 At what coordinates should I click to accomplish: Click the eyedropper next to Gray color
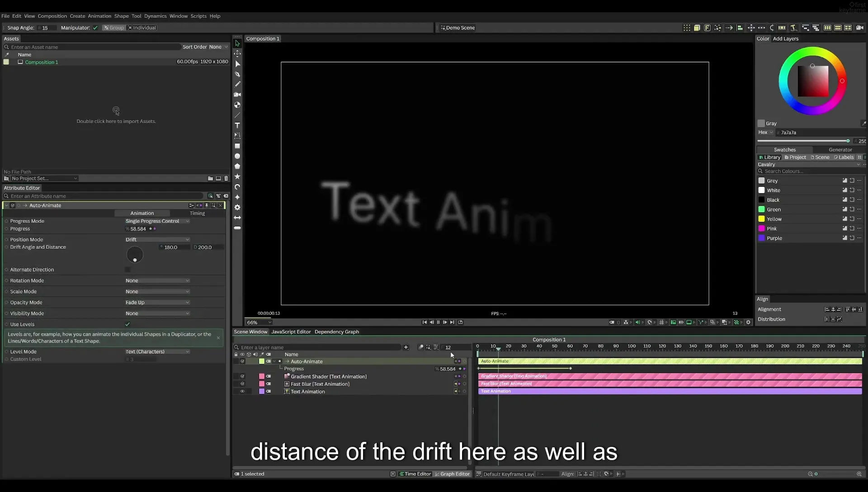[863, 123]
